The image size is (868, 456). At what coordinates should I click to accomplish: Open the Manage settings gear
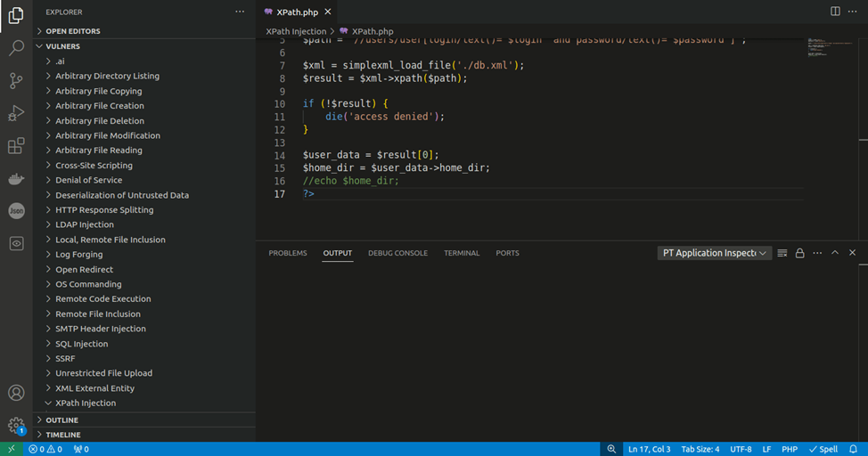16,425
